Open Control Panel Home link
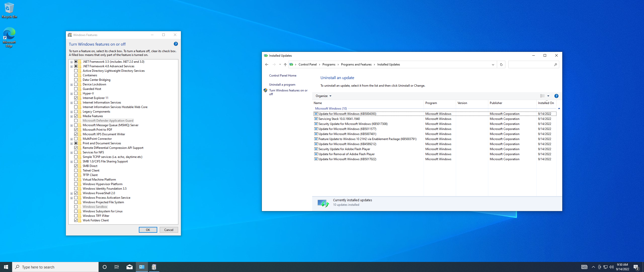 point(283,76)
